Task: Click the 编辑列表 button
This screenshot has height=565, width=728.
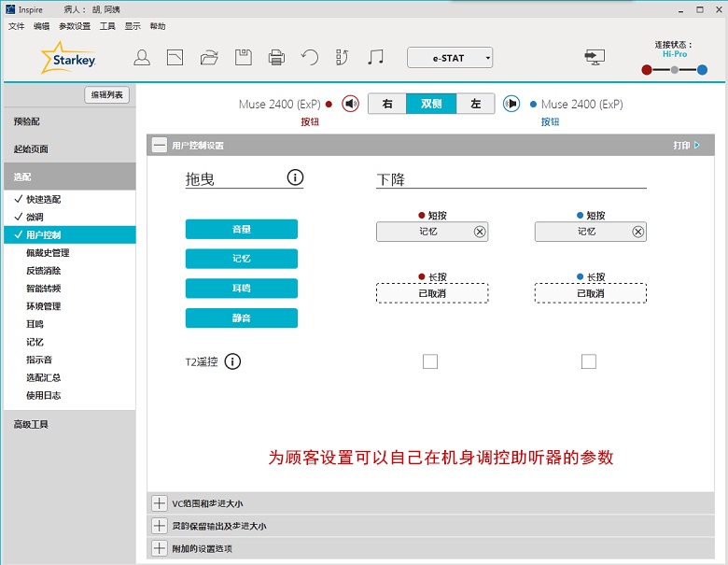Action: (x=107, y=95)
